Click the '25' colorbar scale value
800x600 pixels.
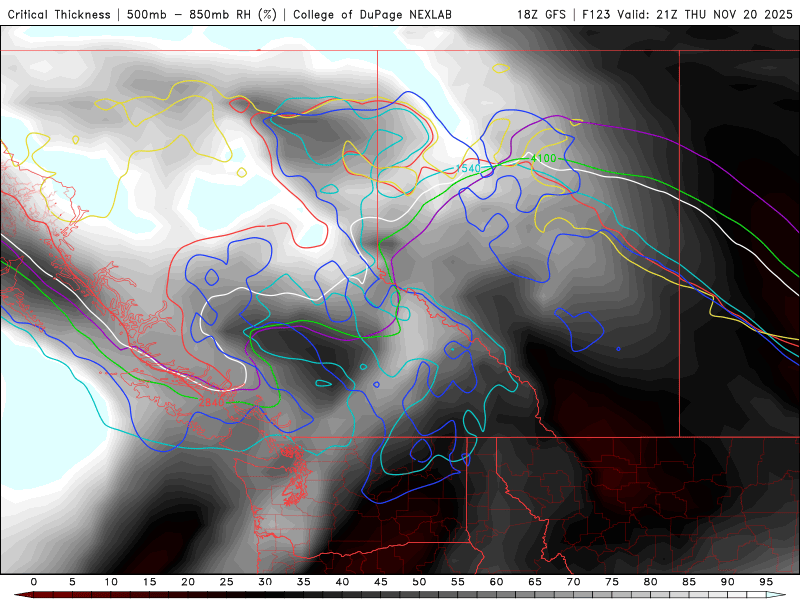point(226,582)
